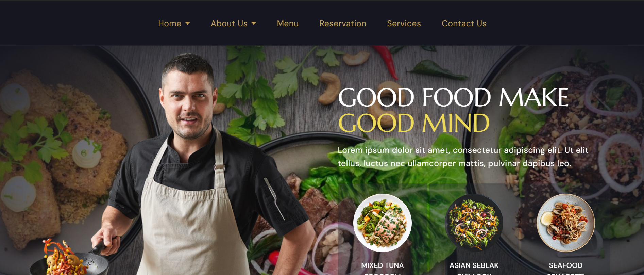Open the Home nav link
This screenshot has width=644, height=275.
coord(170,23)
